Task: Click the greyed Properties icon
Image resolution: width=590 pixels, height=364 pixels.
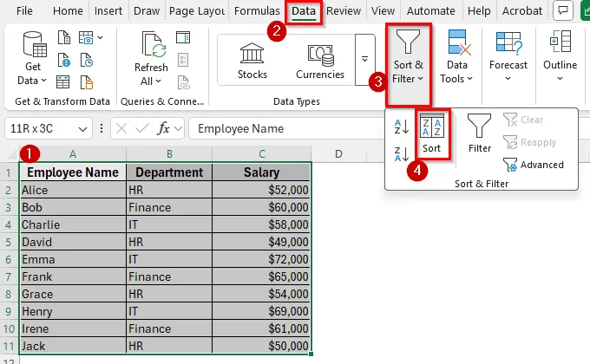Action: pos(183,60)
